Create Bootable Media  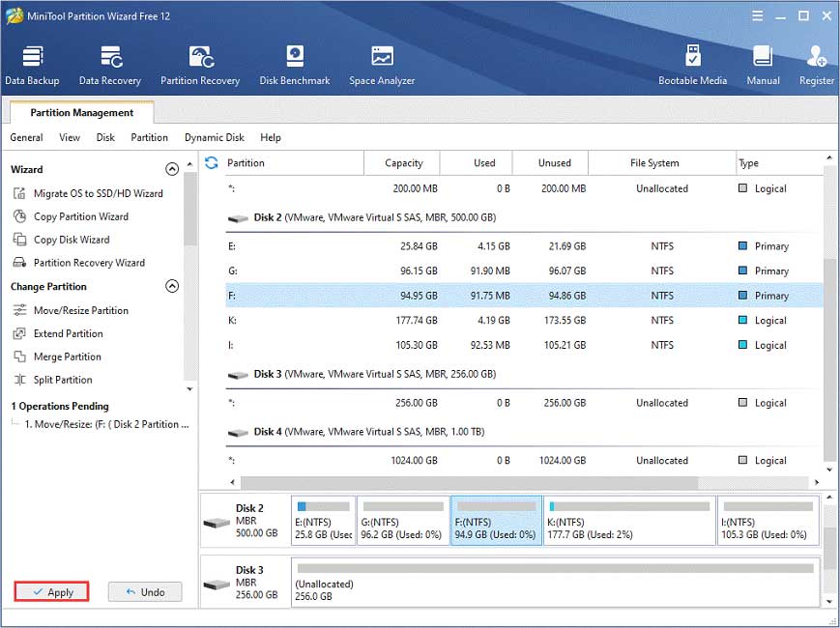[693, 66]
